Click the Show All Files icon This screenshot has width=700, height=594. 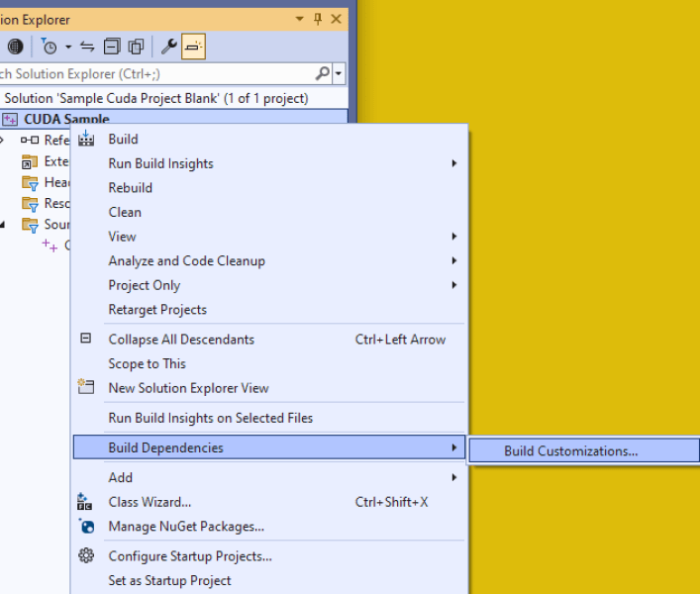136,47
